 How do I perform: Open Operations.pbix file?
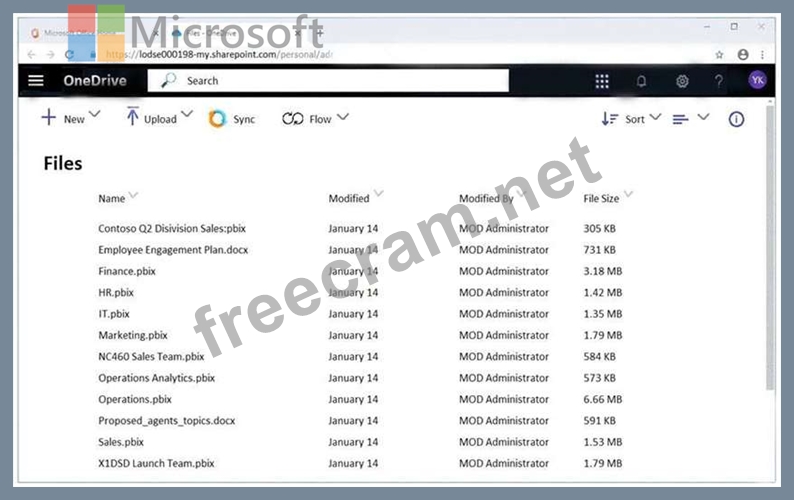coord(135,399)
